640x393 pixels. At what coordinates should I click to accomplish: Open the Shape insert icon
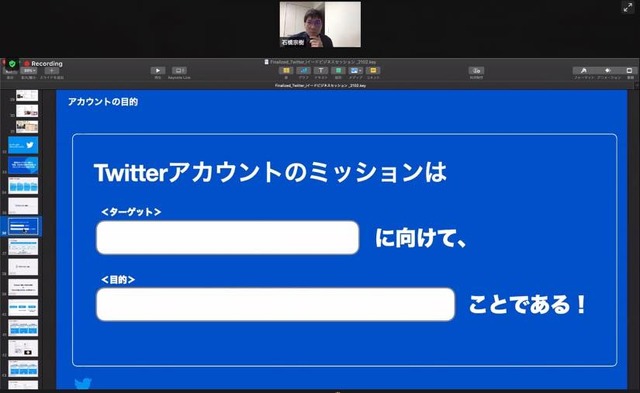338,71
